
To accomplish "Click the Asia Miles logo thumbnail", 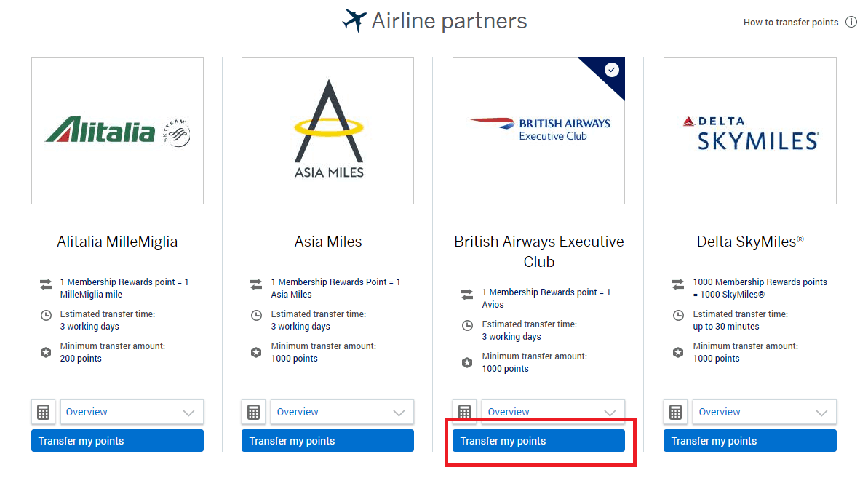I will [x=327, y=130].
